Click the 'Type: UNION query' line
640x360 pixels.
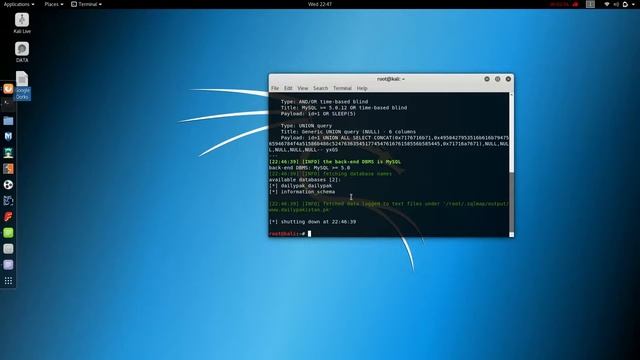307,126
